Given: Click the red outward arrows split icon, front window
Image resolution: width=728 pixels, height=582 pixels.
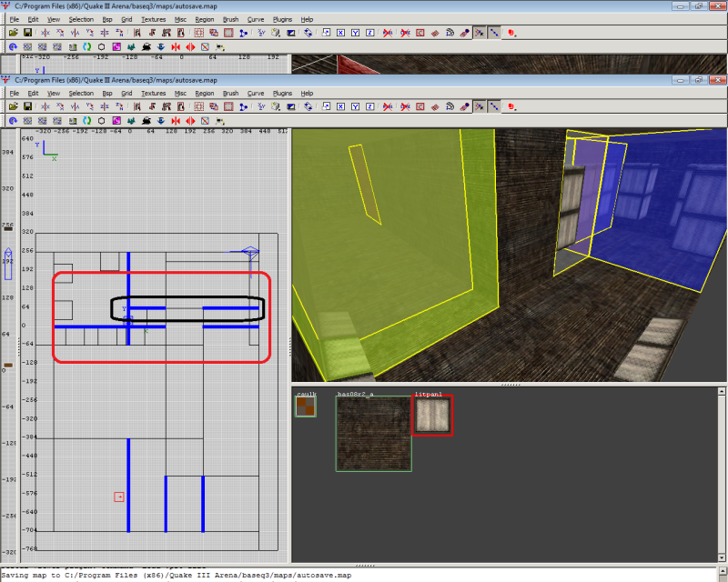Looking at the screenshot, I should (190, 121).
